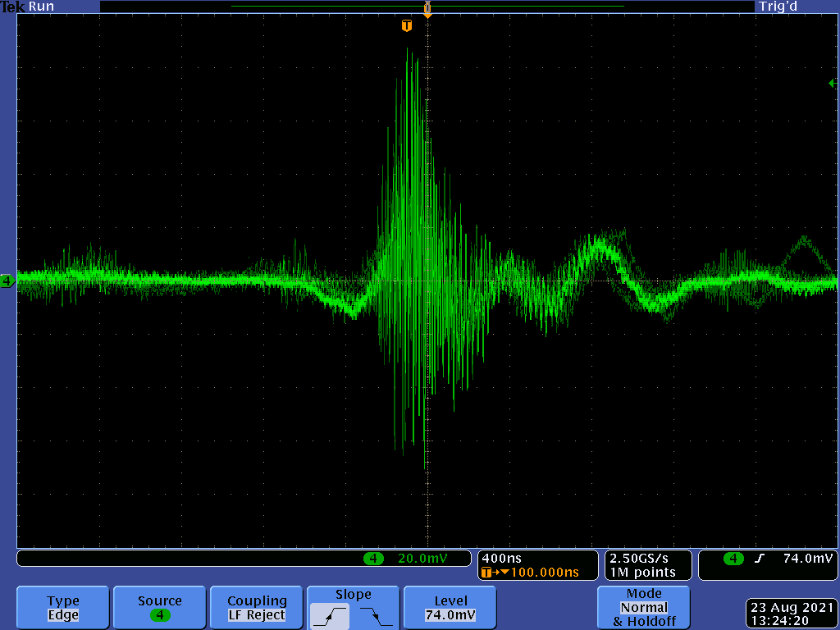Viewport: 840px width, 630px height.
Task: Click the date and time display
Action: (792, 614)
